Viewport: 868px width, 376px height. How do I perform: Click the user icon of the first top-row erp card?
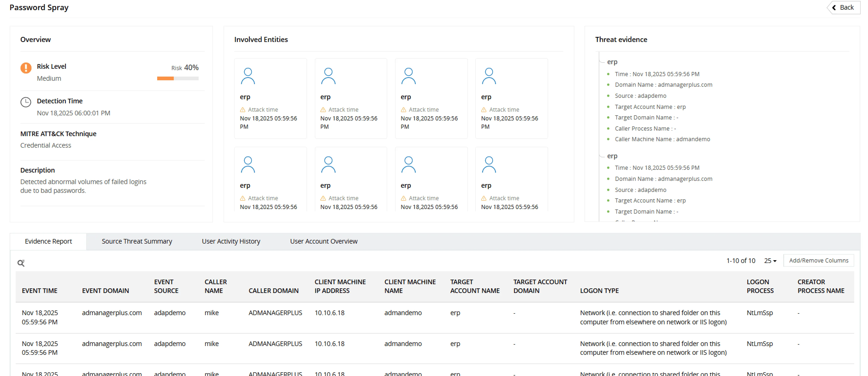click(x=248, y=76)
